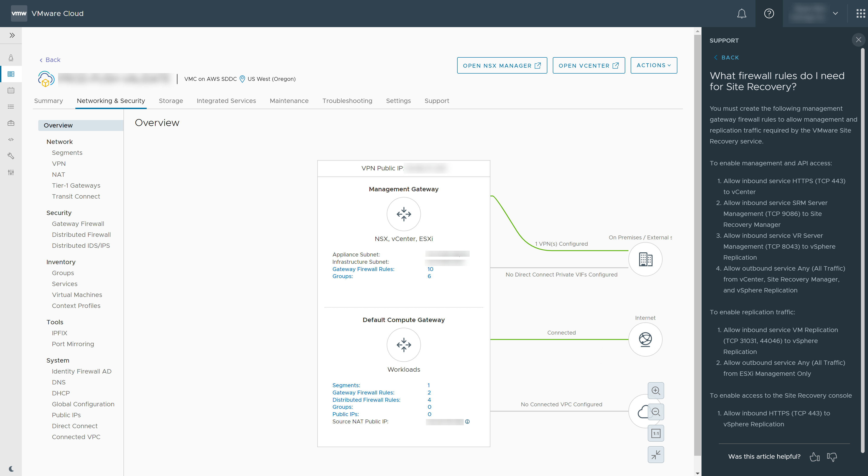Select the Integrated Services tab
This screenshot has width=868, height=476.
click(226, 100)
